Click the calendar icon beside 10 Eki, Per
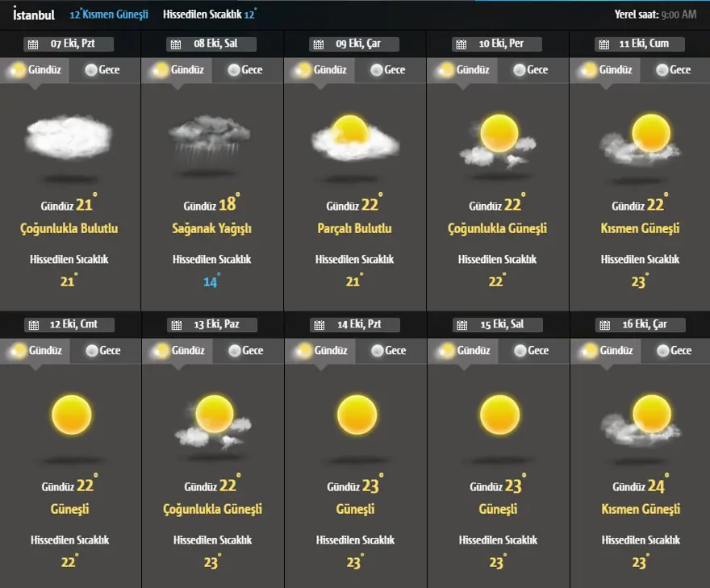Viewport: 710px width, 588px height. point(461,44)
